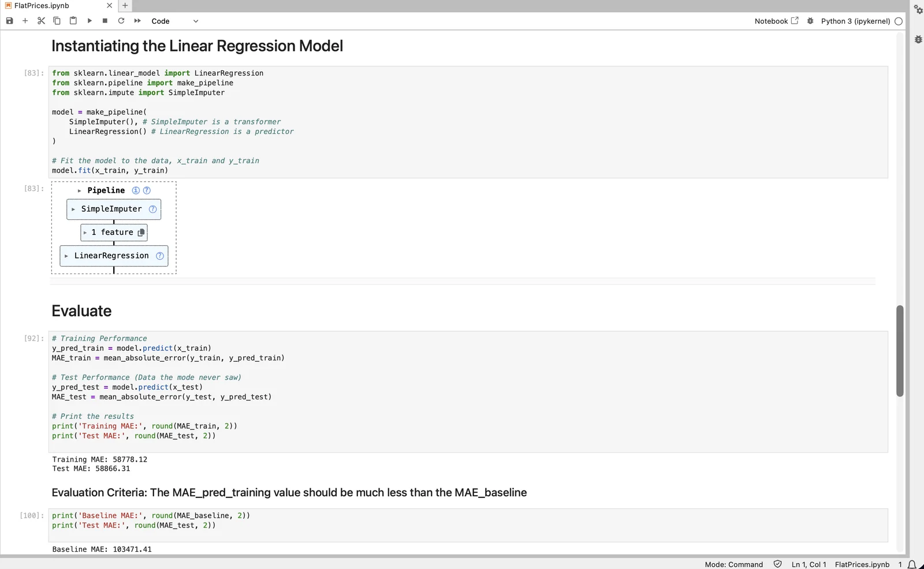The height and width of the screenshot is (569, 924).
Task: Open property inspector gears in right sidebar
Action: click(918, 9)
